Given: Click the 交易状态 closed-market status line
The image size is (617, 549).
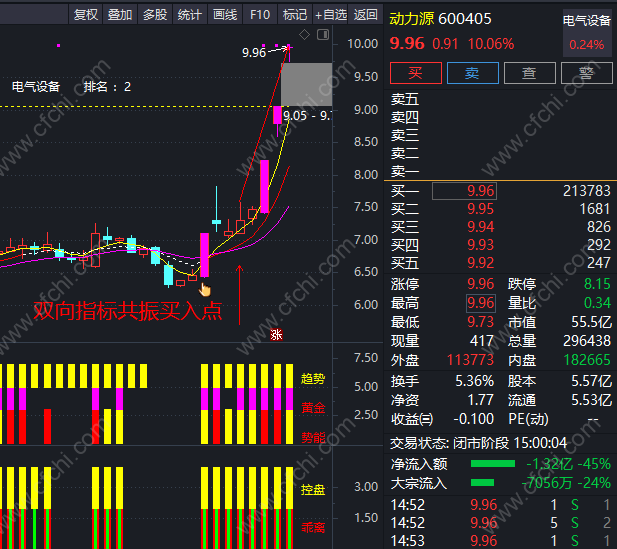Looking at the screenshot, I should pos(478,444).
